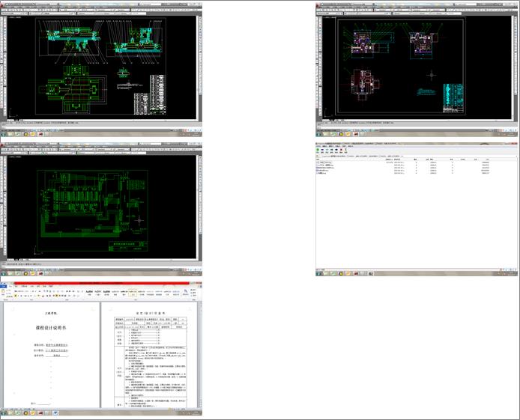Click the Info icon in archive toolbar
The width and height of the screenshot is (520, 420).
tap(345, 150)
